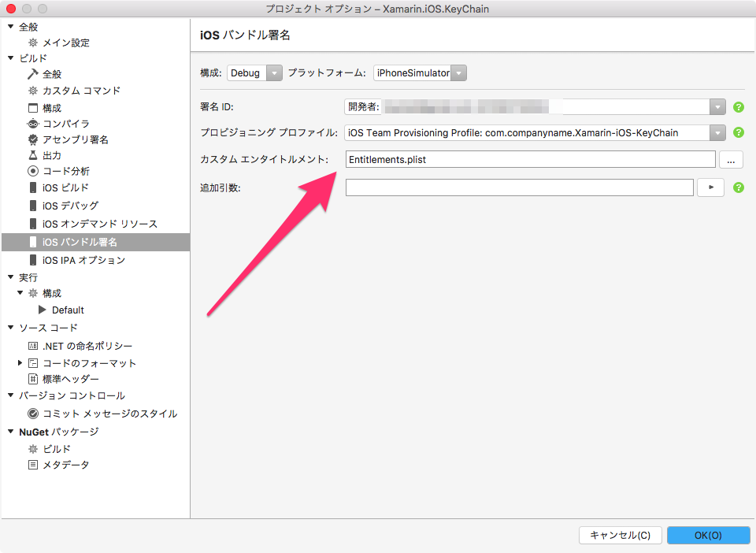Click the gear icon beside 実行 構成

pos(33,293)
